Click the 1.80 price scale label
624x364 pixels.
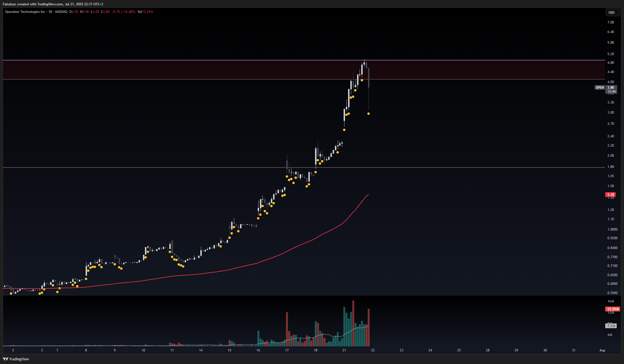click(x=611, y=167)
